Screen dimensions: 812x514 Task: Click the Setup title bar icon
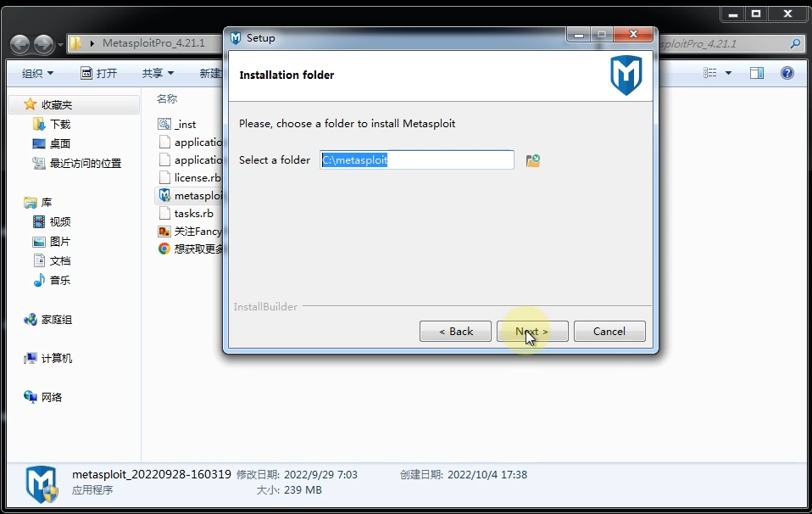coord(236,38)
